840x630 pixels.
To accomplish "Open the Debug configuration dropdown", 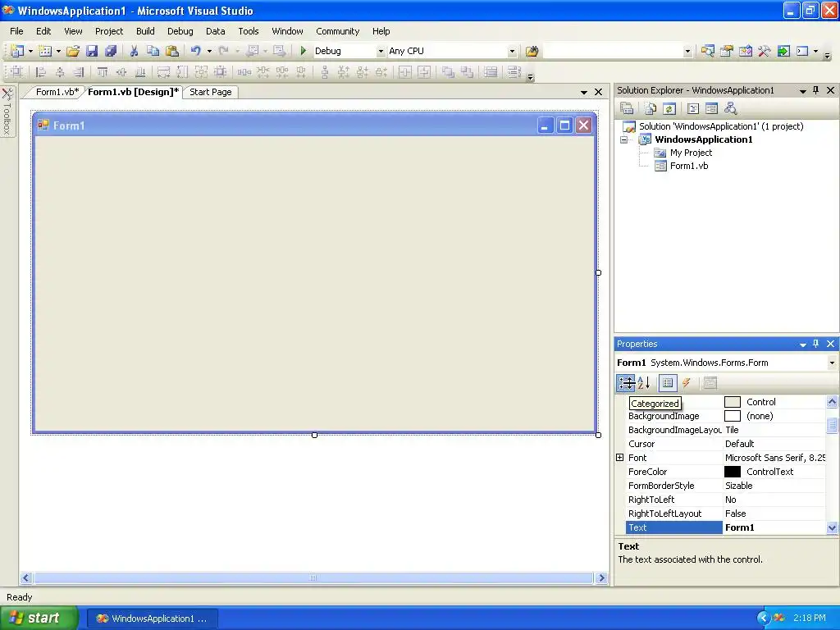I will 381,52.
